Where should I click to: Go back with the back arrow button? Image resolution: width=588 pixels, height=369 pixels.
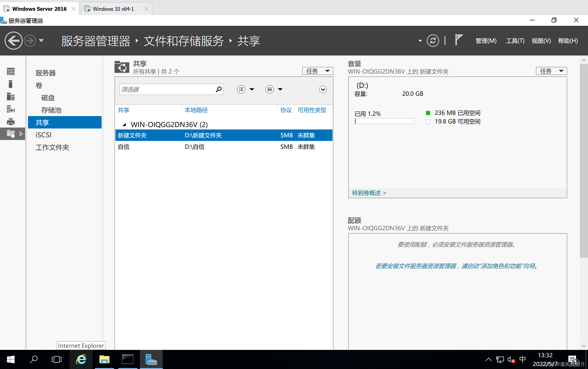pyautogui.click(x=13, y=41)
